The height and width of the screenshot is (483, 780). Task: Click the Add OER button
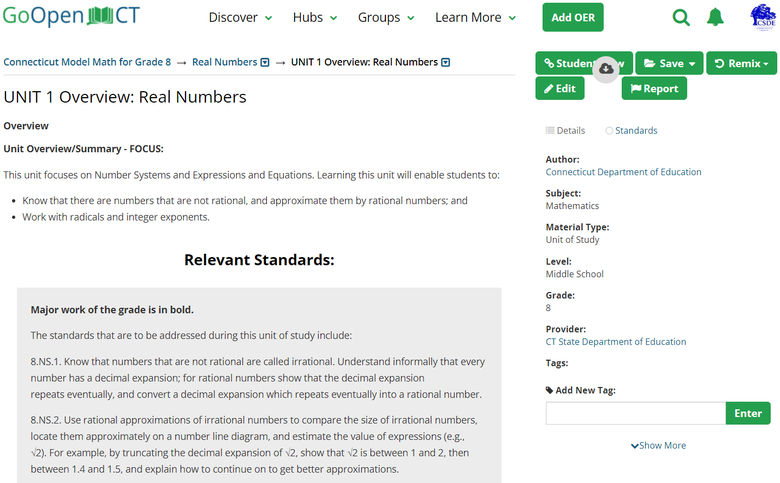tap(573, 17)
